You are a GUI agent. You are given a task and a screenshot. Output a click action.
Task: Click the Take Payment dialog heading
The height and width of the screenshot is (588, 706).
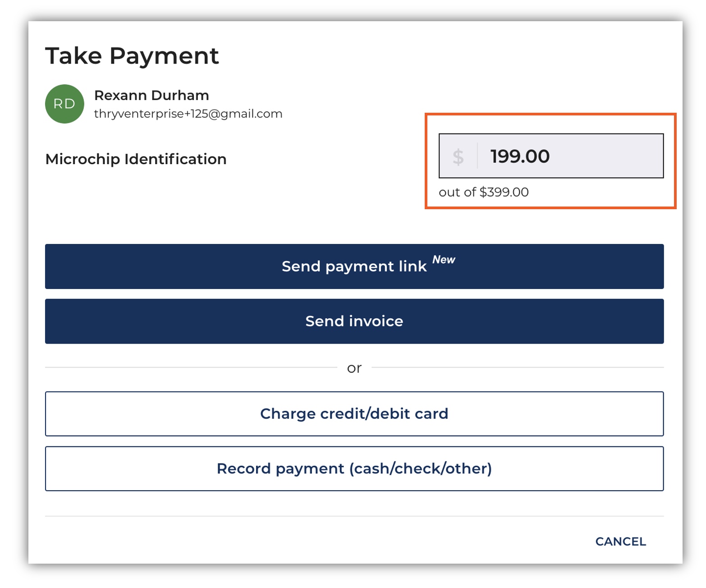click(x=132, y=56)
